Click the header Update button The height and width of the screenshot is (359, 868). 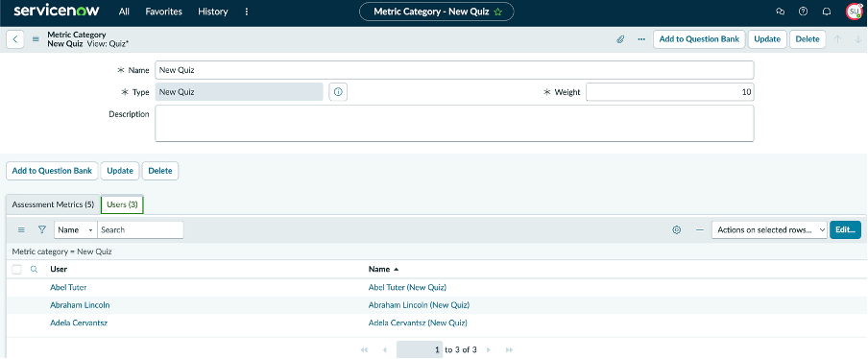(x=767, y=39)
